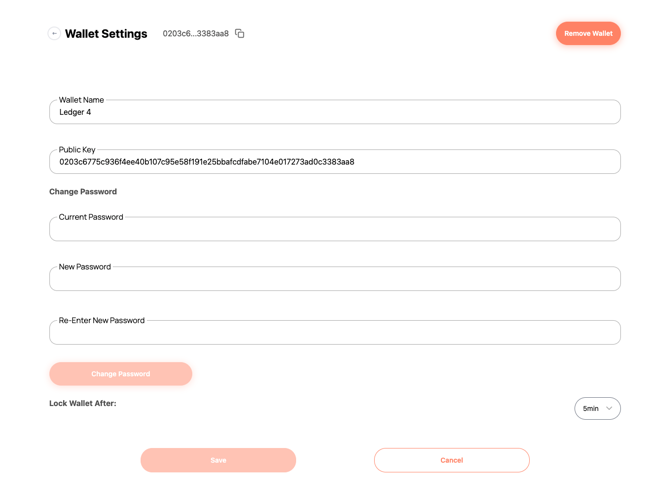Click the New Password input box
Viewport: 662px width, 498px height.
pyautogui.click(x=334, y=279)
